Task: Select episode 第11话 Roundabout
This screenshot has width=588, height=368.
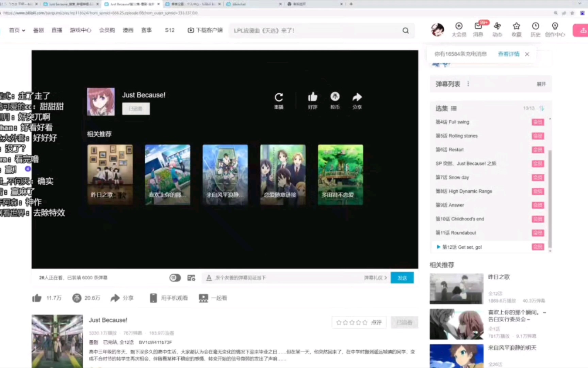Action: click(x=489, y=233)
